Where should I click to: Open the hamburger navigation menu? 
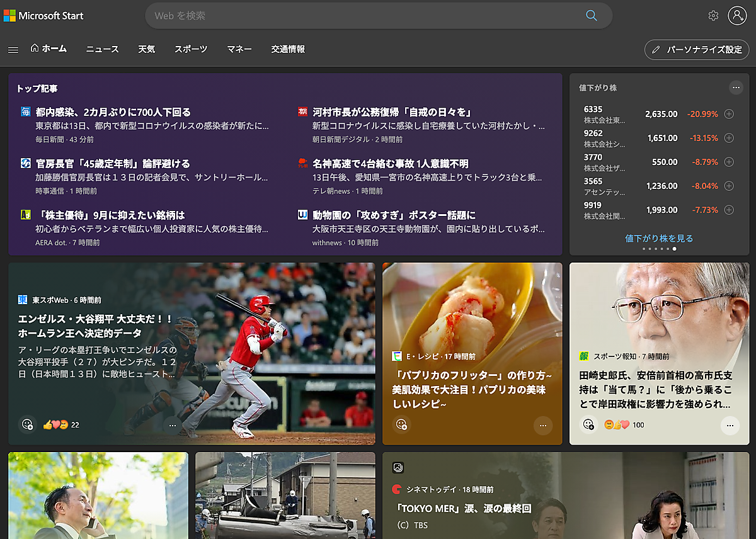(13, 50)
